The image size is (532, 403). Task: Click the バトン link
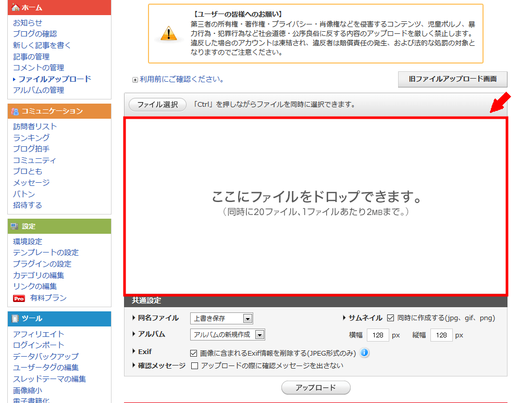[24, 194]
